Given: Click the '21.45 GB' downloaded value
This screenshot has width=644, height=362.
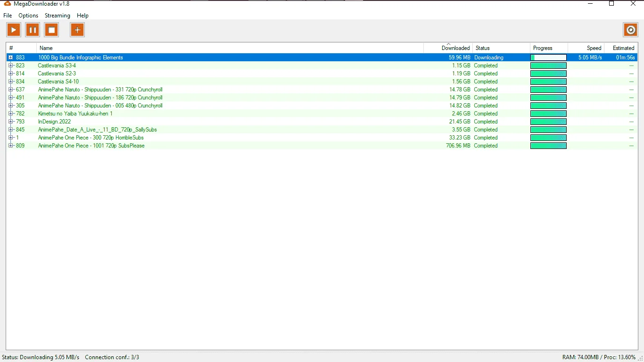Looking at the screenshot, I should (x=460, y=122).
